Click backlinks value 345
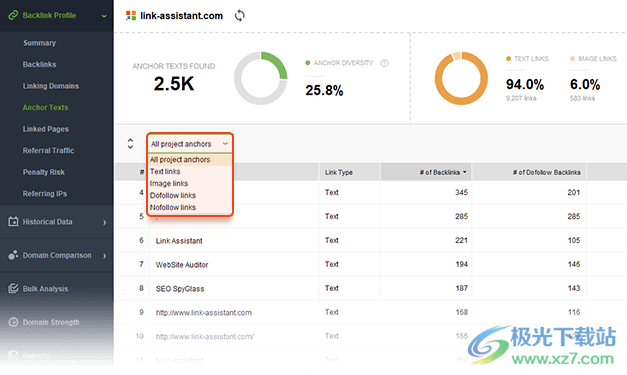This screenshot has width=627, height=375. 461,192
